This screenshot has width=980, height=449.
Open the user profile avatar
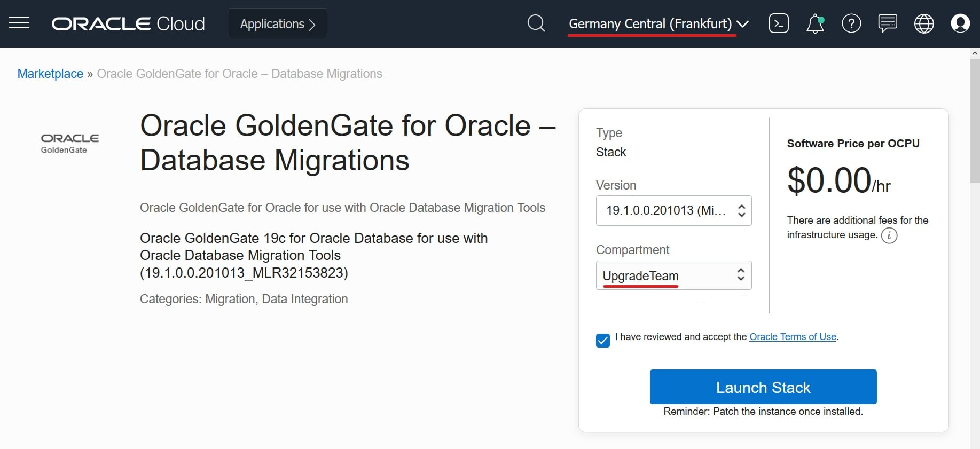tap(960, 23)
